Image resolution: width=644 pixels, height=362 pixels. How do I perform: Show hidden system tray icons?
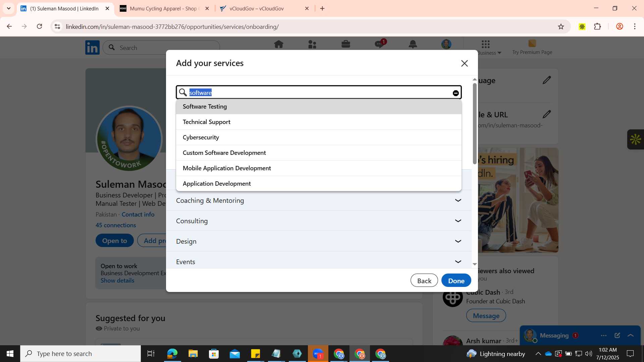pyautogui.click(x=538, y=354)
